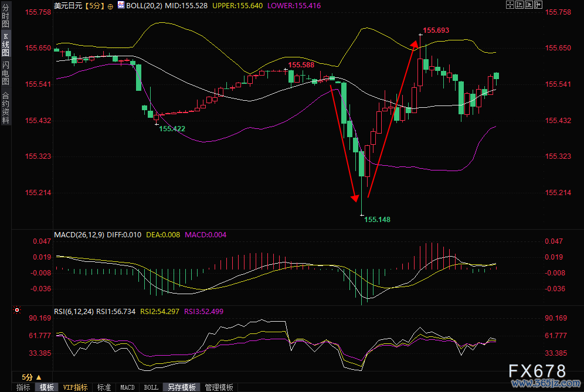
Task: Click the DEA:0.008 value
Action: (x=163, y=235)
